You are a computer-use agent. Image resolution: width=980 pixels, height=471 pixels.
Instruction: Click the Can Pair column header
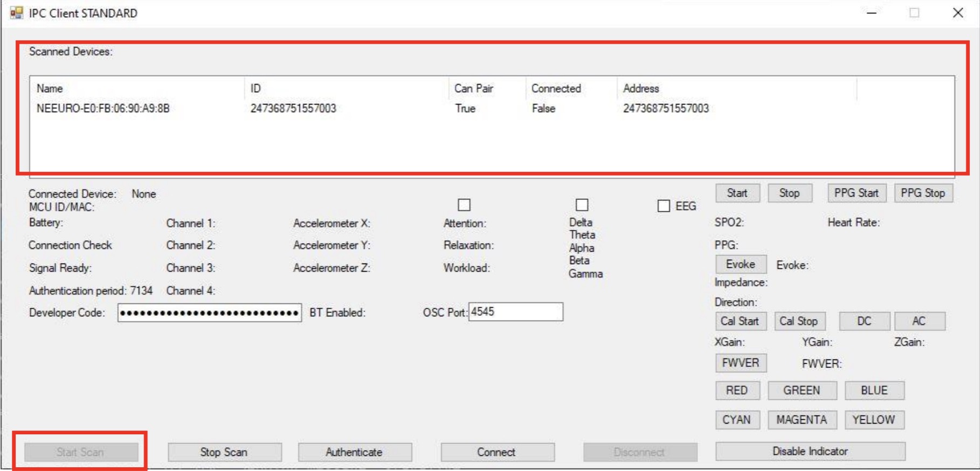[487, 88]
